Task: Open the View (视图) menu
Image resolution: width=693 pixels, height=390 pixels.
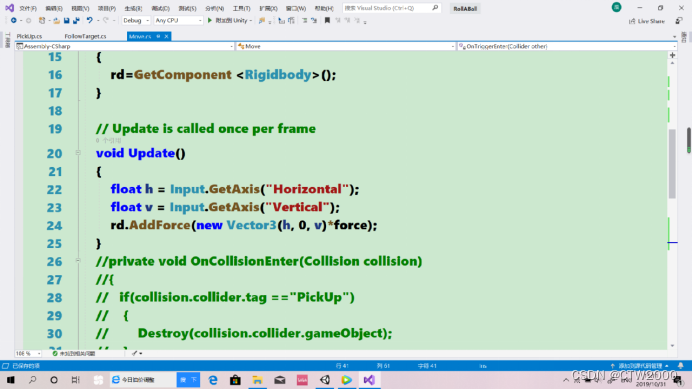Action: click(80, 8)
